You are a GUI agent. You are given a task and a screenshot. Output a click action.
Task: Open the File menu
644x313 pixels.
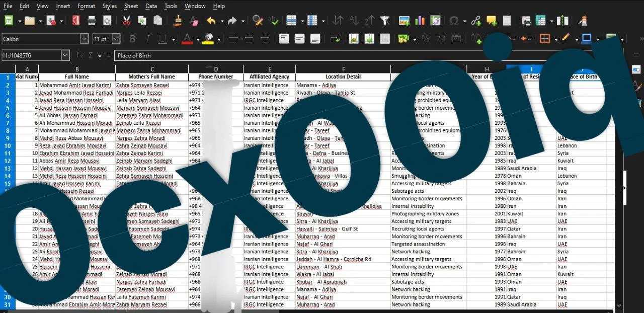pyautogui.click(x=8, y=6)
